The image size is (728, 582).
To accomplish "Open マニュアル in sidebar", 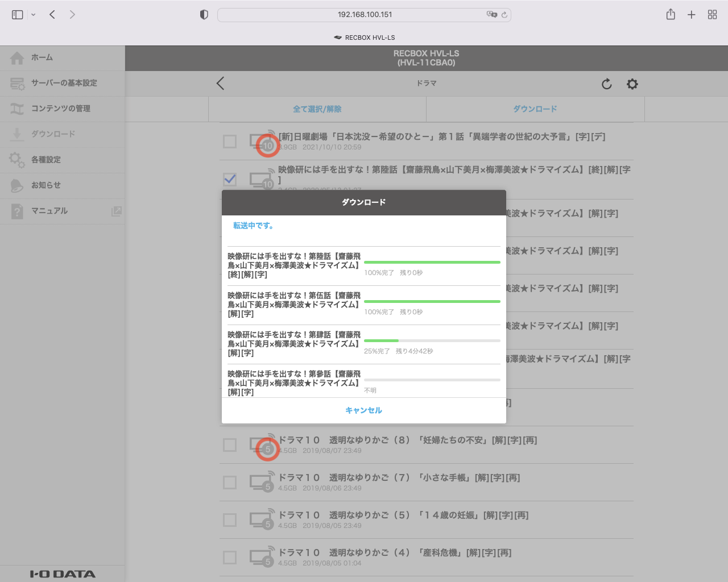I will click(63, 211).
